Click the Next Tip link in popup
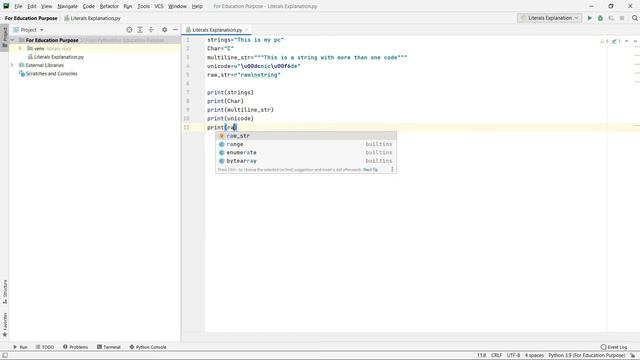 (371, 169)
